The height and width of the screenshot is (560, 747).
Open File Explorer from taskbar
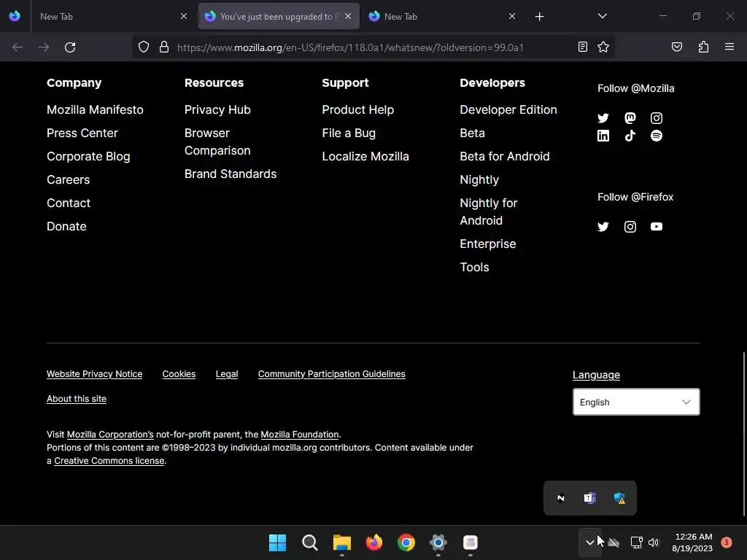pyautogui.click(x=341, y=542)
